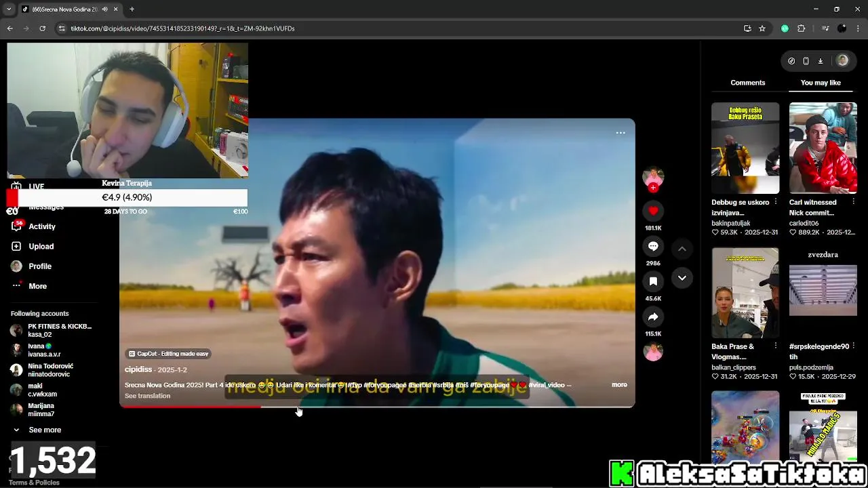
Task: Click the balkan_clippers channel name
Action: click(733, 367)
